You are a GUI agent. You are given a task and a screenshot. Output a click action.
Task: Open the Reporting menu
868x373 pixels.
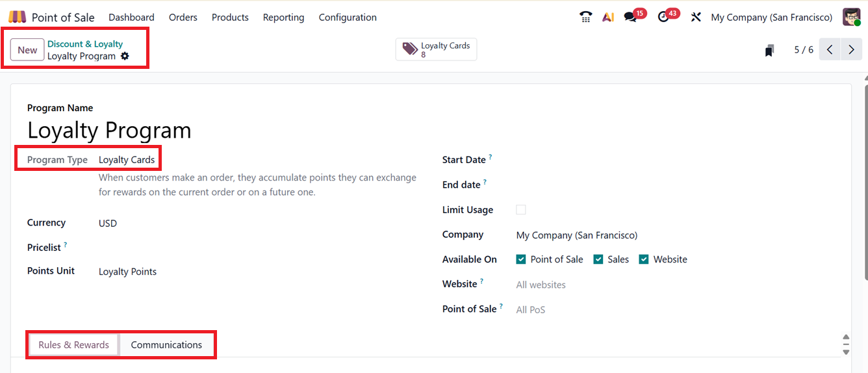(283, 18)
